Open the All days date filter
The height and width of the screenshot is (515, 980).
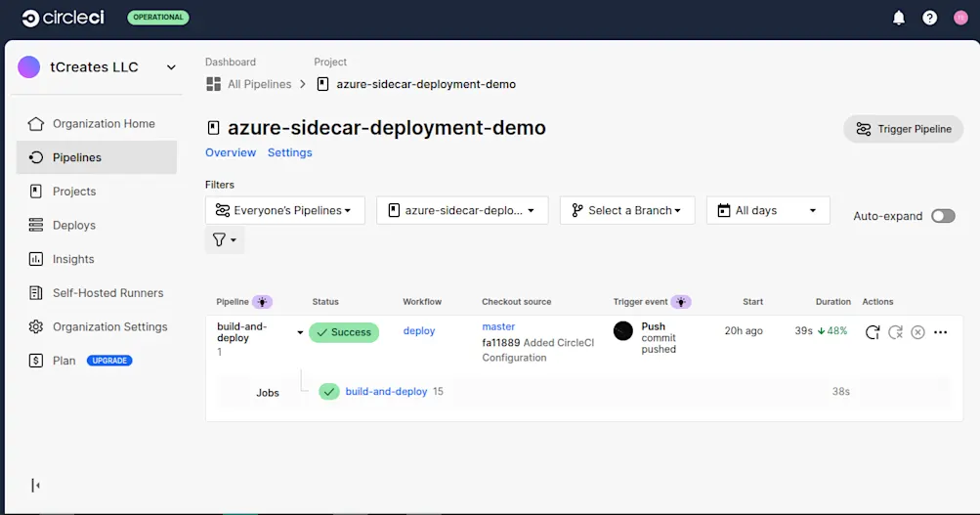click(x=768, y=211)
